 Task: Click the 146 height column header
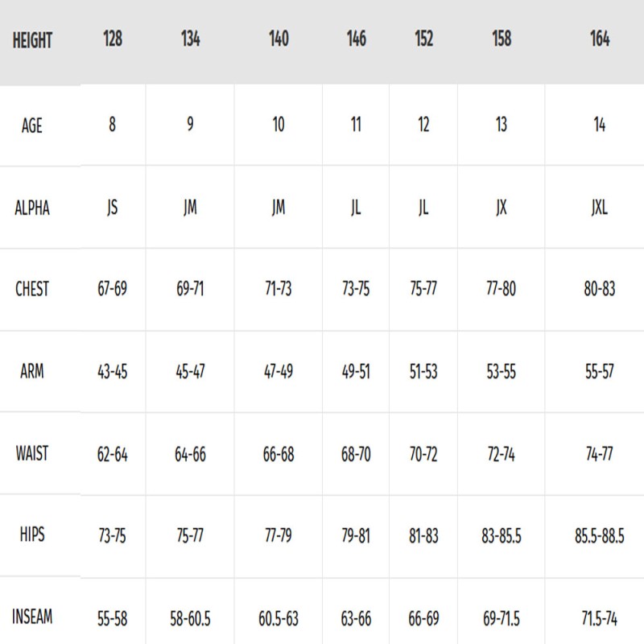pos(355,39)
